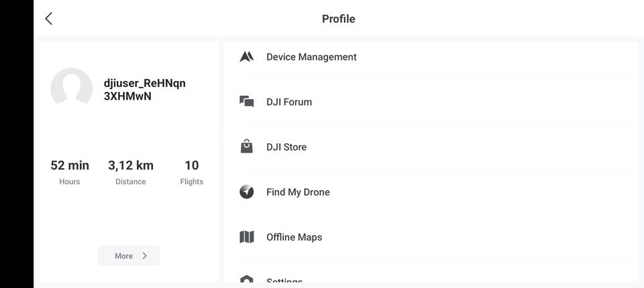Tap the 3,12 km distance value
Screen dimensions: 644x288
click(131, 165)
